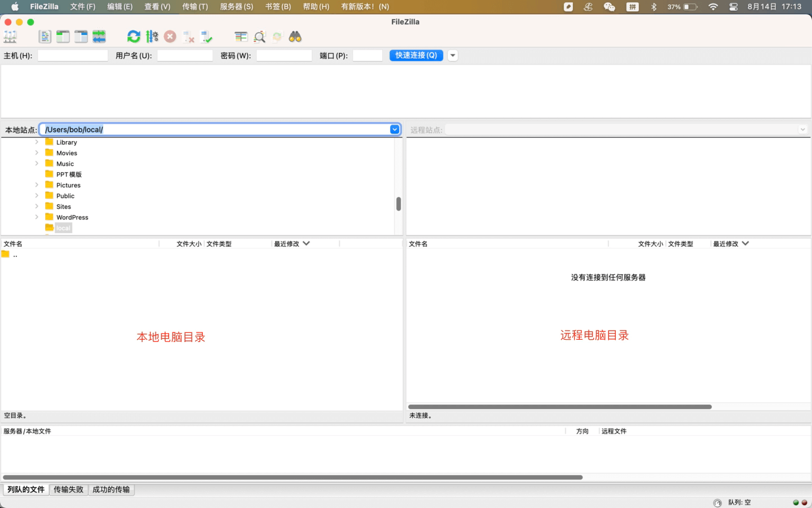This screenshot has height=508, width=812.
Task: Search files with binoculars icon
Action: (x=295, y=37)
